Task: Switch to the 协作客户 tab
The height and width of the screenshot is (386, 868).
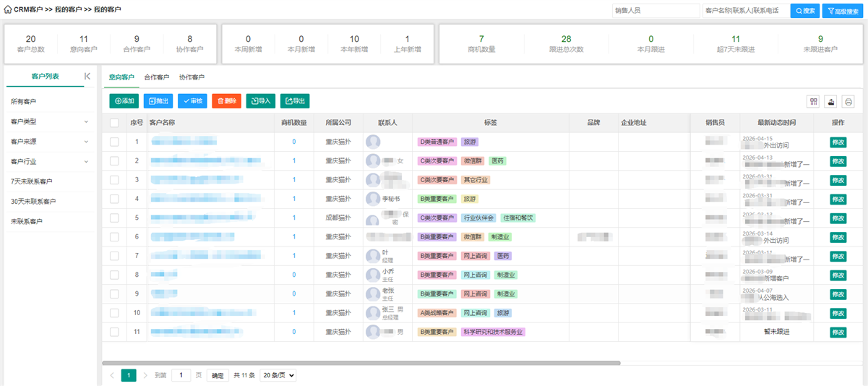Action: 192,77
